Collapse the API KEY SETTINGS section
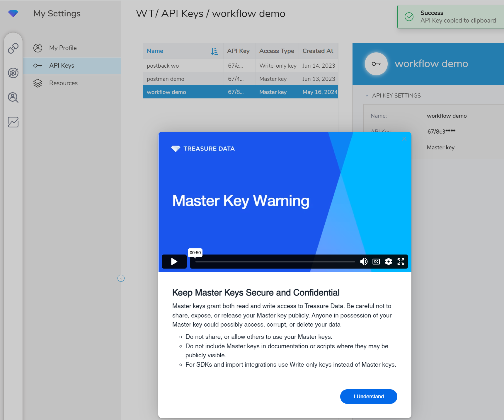 367,96
